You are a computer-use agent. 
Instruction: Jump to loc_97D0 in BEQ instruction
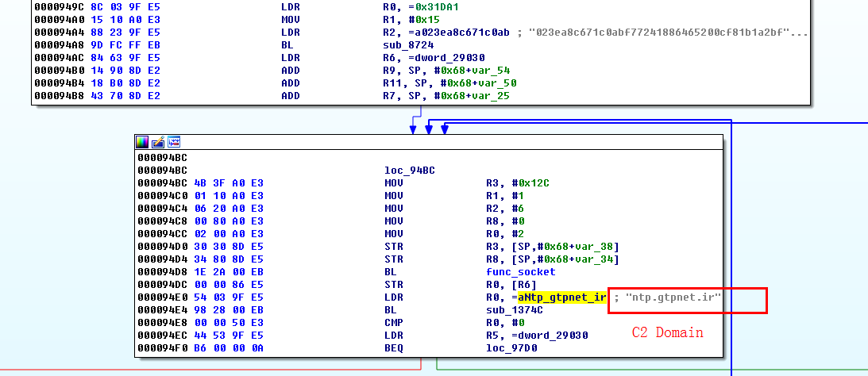click(511, 348)
